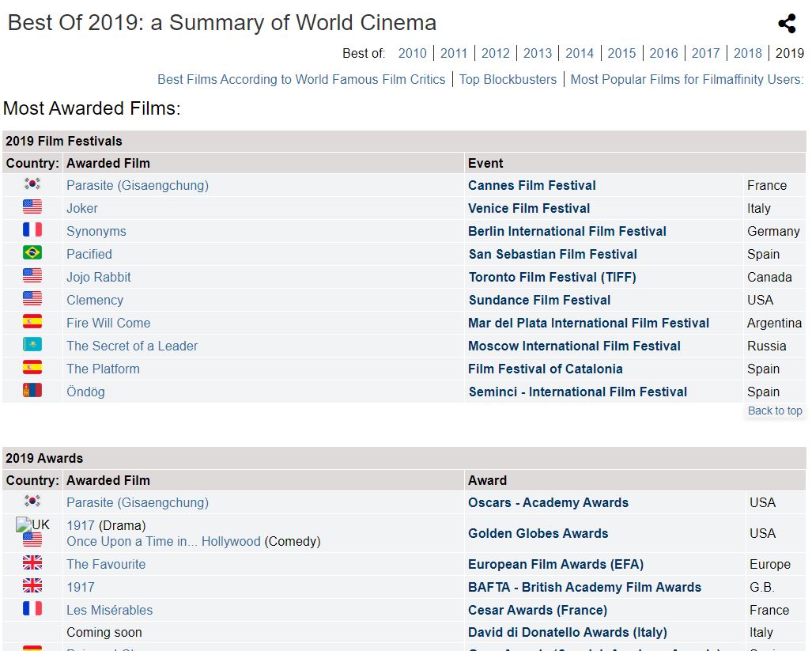This screenshot has width=812, height=651.
Task: Click the share icon at top right
Action: pyautogui.click(x=787, y=24)
